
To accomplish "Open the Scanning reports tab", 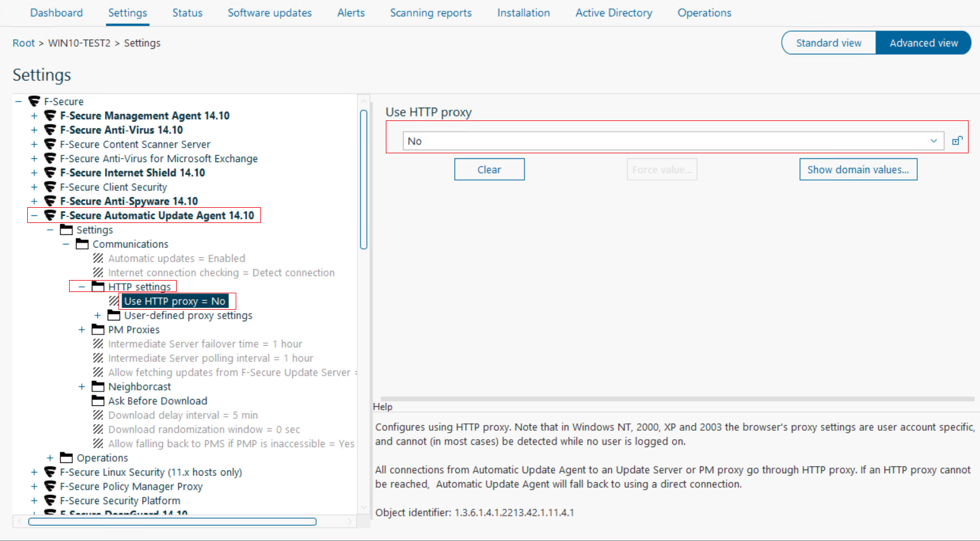I will point(431,13).
